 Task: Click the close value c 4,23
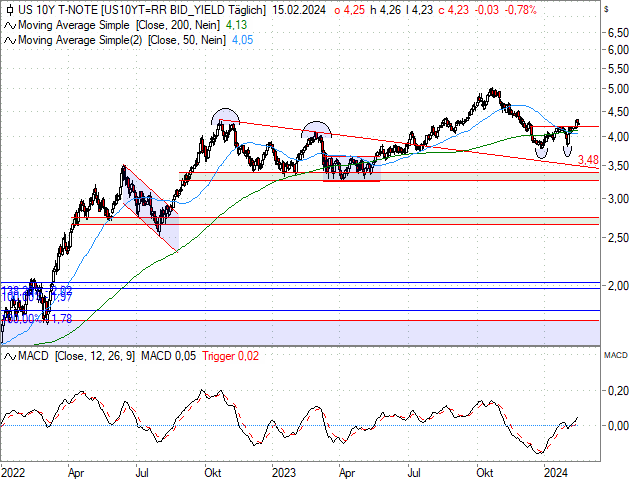pos(453,10)
